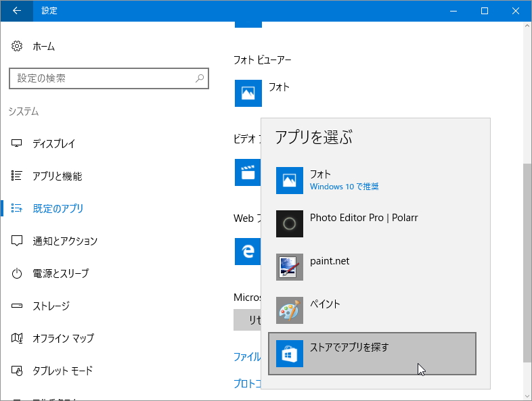Maximize the 設定 window
This screenshot has height=401, width=532.
point(485,11)
